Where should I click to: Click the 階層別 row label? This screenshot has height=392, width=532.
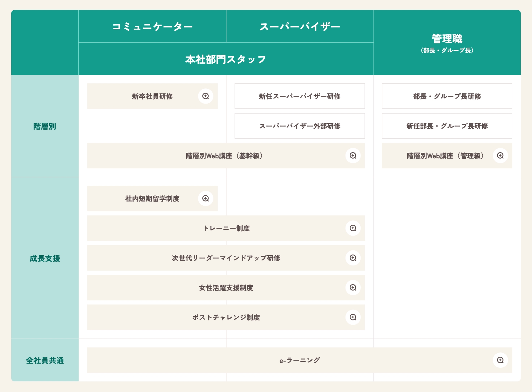coord(45,126)
